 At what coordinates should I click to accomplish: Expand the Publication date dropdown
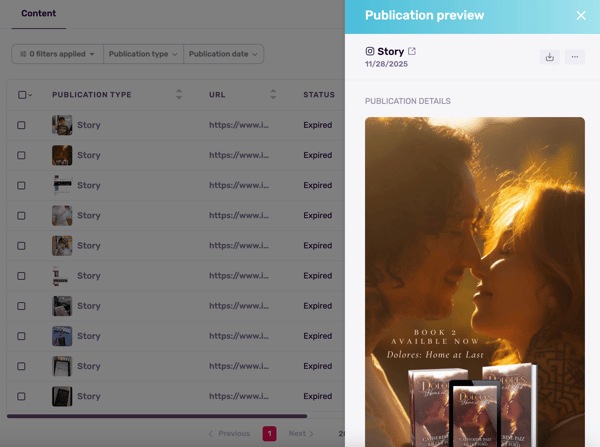tap(223, 54)
